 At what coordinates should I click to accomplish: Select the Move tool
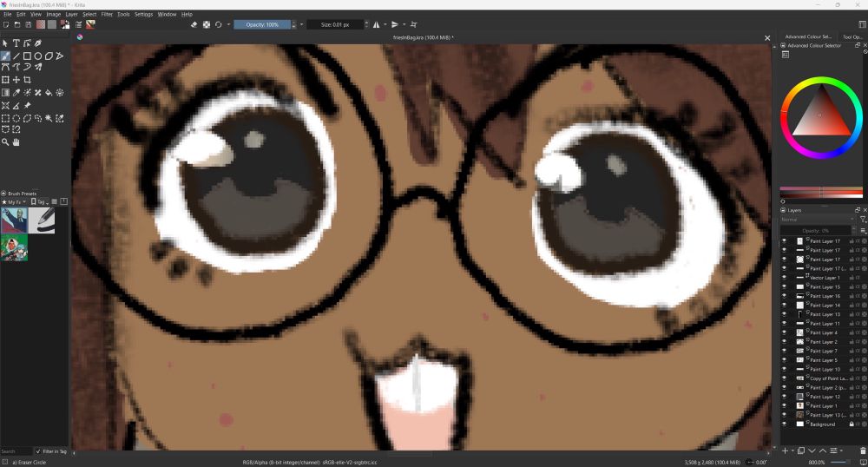(x=16, y=80)
